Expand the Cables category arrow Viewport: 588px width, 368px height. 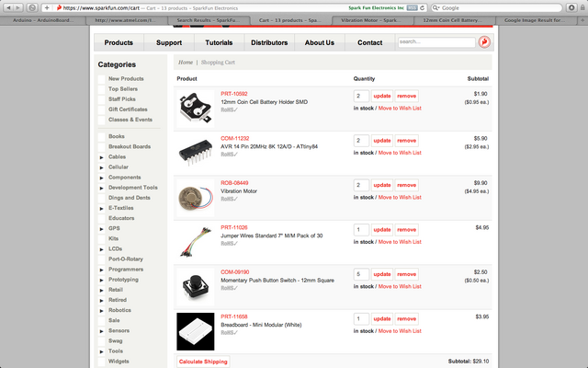point(102,157)
